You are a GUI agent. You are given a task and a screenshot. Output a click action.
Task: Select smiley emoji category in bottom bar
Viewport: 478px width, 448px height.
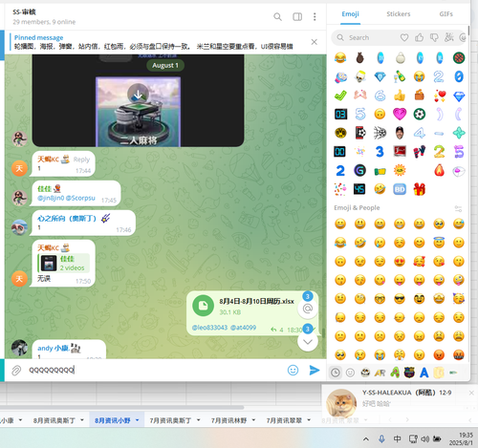350,373
